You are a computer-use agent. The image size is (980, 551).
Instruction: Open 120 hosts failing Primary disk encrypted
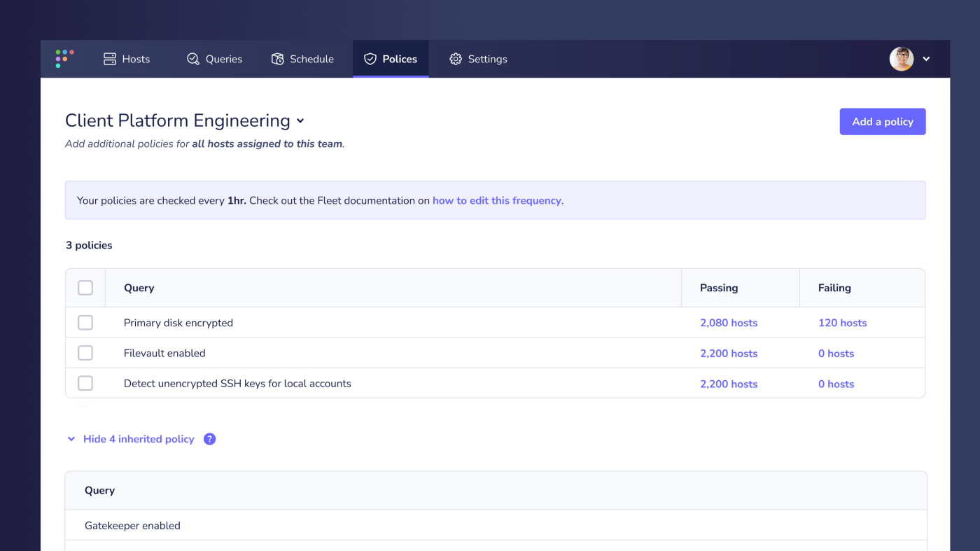[x=843, y=323]
